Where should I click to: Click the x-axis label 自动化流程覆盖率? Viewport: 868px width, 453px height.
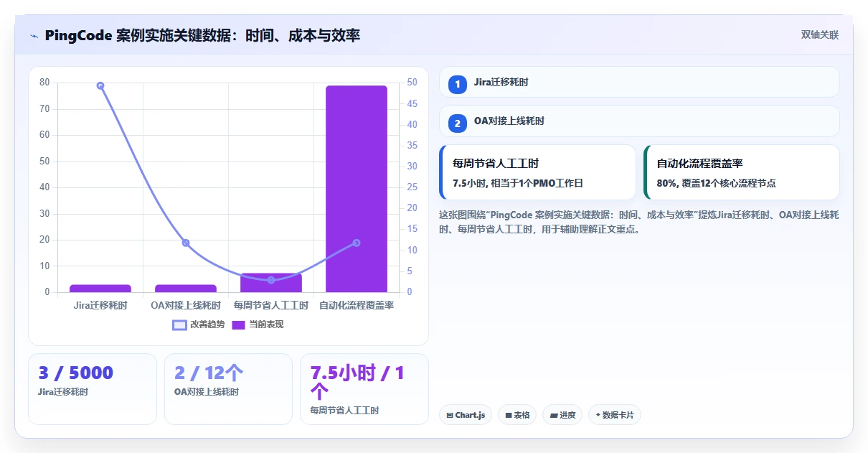click(357, 306)
